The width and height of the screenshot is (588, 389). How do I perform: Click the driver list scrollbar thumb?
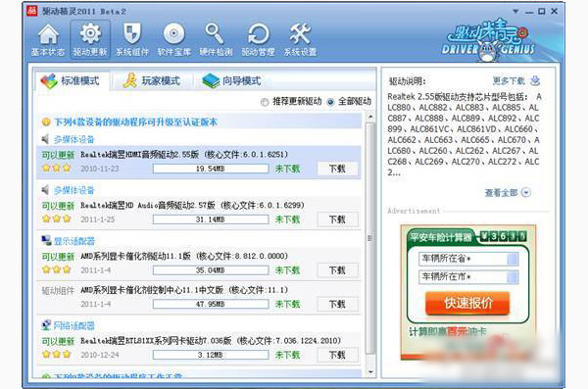[x=370, y=238]
